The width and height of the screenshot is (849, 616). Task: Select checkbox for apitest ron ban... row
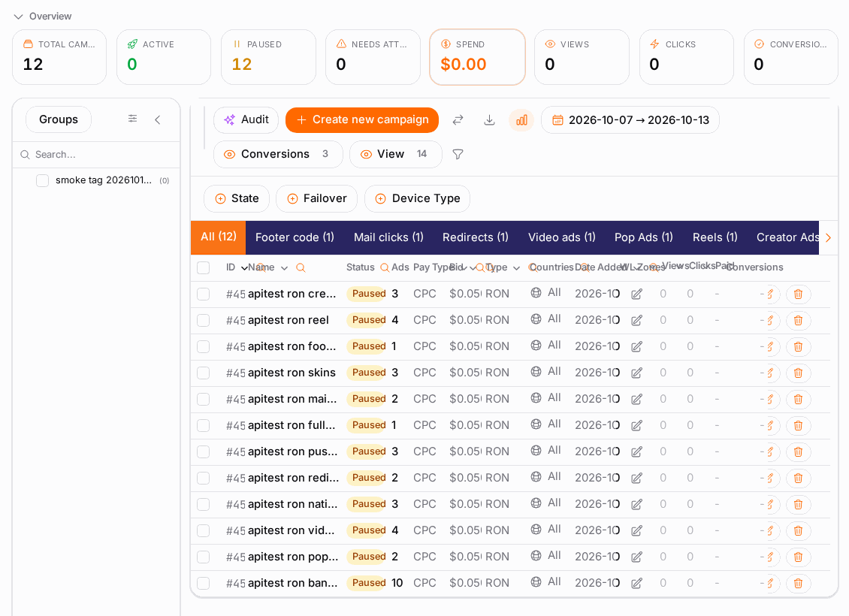coord(203,584)
